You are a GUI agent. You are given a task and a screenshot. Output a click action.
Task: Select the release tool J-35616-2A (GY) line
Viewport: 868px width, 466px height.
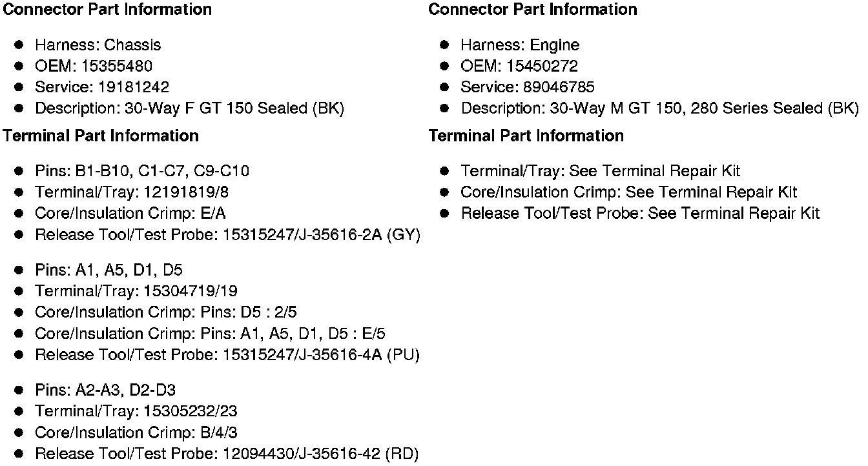pos(227,235)
